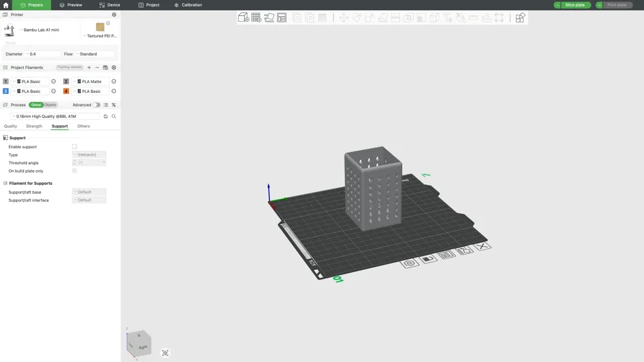Click the zoom-to-fit icon near view cube

(x=165, y=353)
